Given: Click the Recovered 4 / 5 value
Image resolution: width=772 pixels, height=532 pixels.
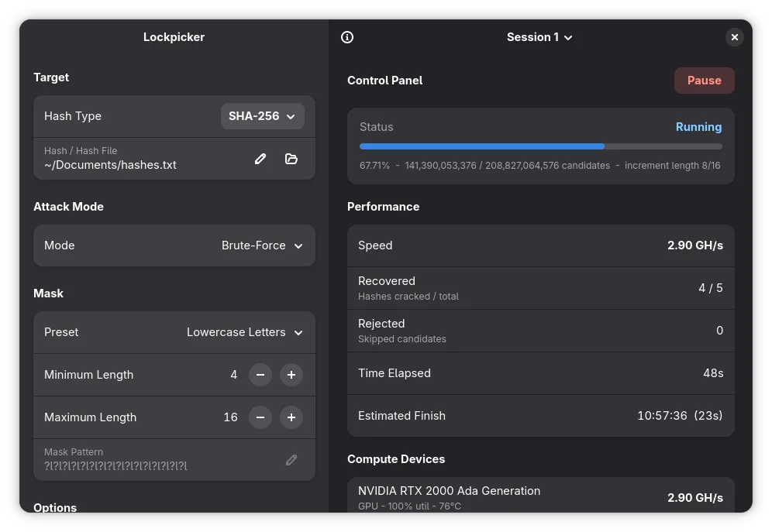Looking at the screenshot, I should (x=711, y=288).
